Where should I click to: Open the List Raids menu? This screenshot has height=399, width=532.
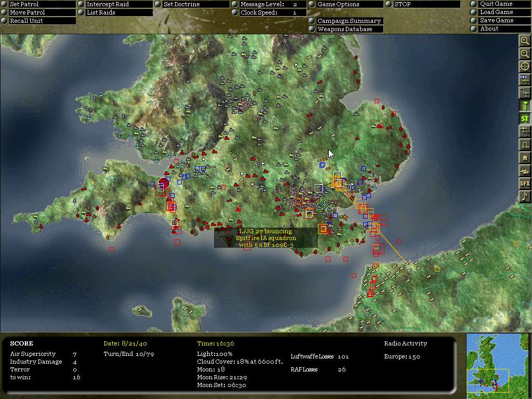[x=119, y=12]
